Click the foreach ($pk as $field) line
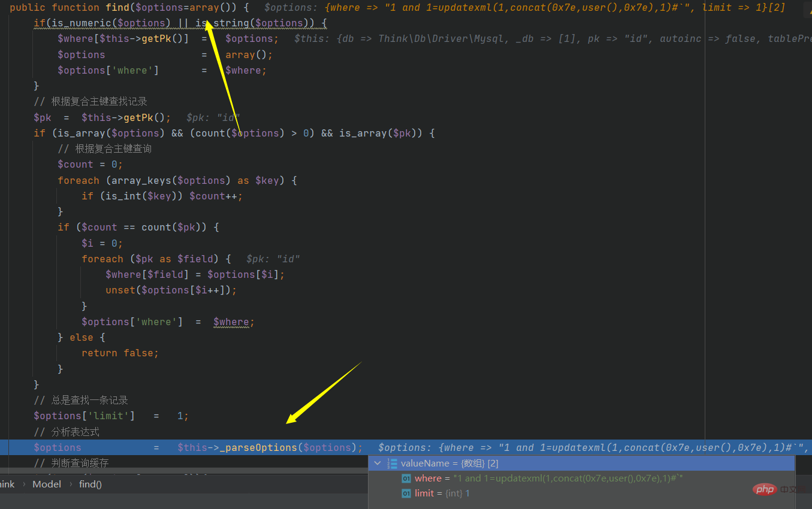Viewport: 812px width, 509px height. tap(156, 259)
